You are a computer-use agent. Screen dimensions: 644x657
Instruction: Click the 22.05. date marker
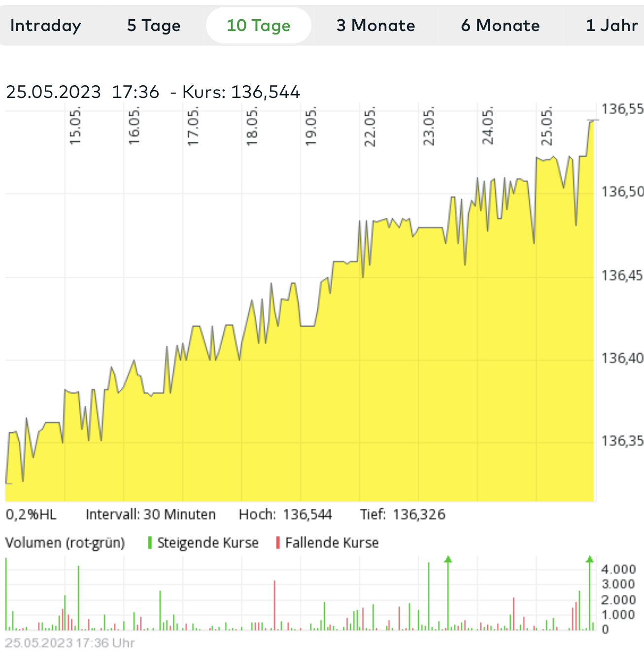tap(370, 127)
